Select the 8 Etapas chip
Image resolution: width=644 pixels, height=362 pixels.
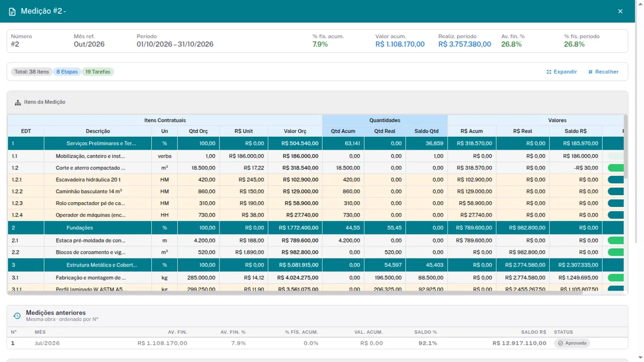pos(67,72)
